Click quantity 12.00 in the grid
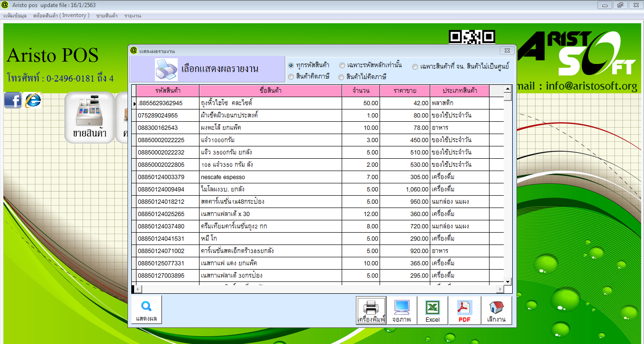 pyautogui.click(x=361, y=214)
